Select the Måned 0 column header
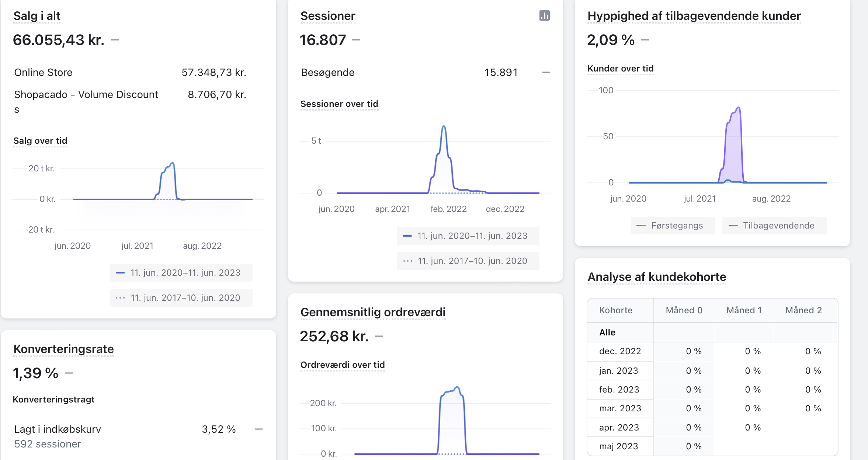Screen dimensions: 868x460 coord(684,310)
